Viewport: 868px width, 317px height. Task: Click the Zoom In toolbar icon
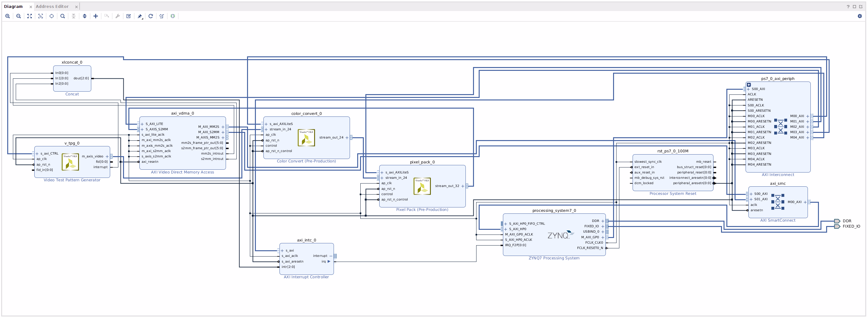pyautogui.click(x=8, y=16)
